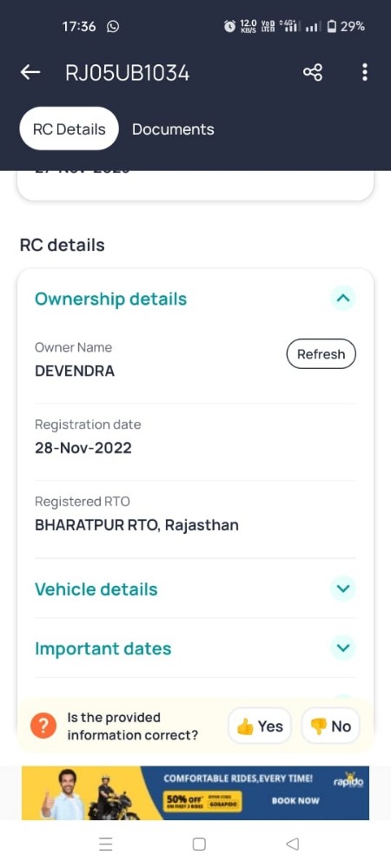The width and height of the screenshot is (391, 868).
Task: Collapse the Ownership details section
Action: pos(343,299)
